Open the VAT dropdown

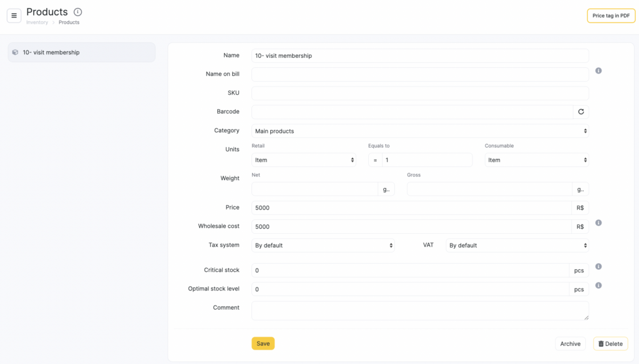[517, 246]
